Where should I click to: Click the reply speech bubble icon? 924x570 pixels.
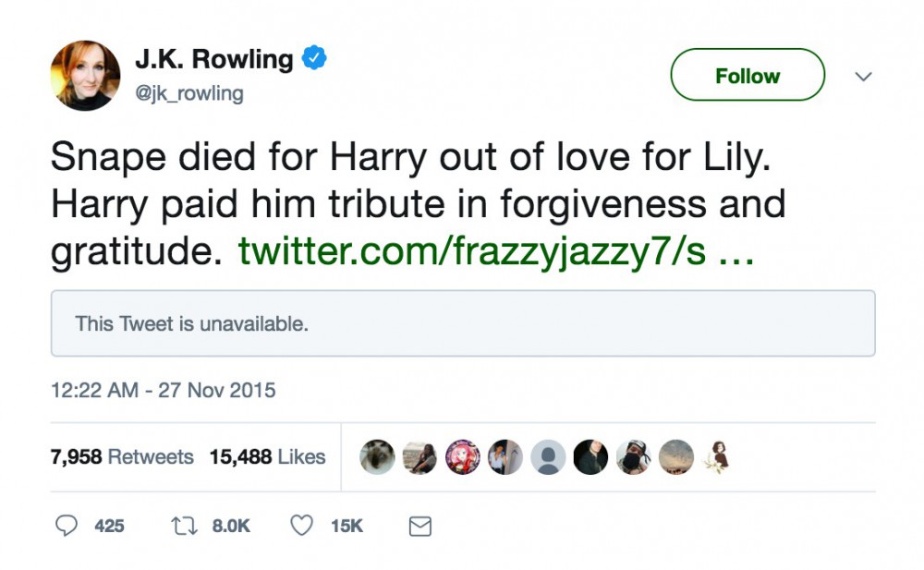[67, 526]
